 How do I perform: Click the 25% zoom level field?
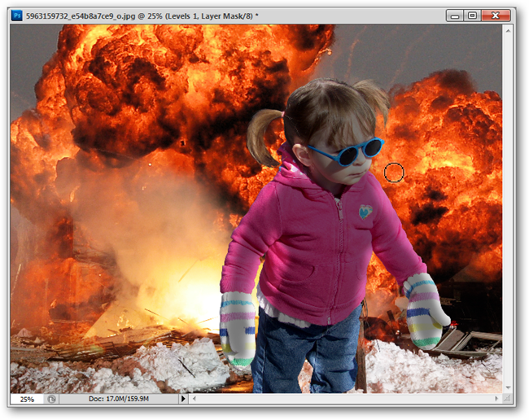coord(27,399)
